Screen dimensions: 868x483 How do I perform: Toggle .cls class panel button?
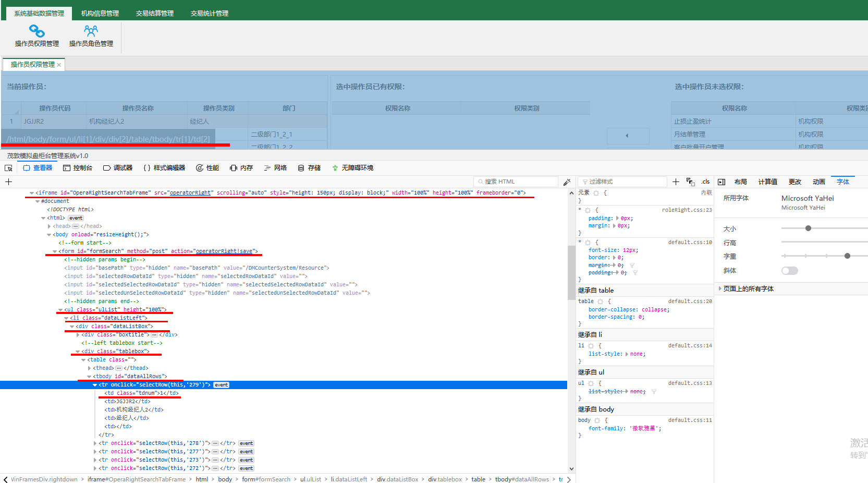click(705, 182)
